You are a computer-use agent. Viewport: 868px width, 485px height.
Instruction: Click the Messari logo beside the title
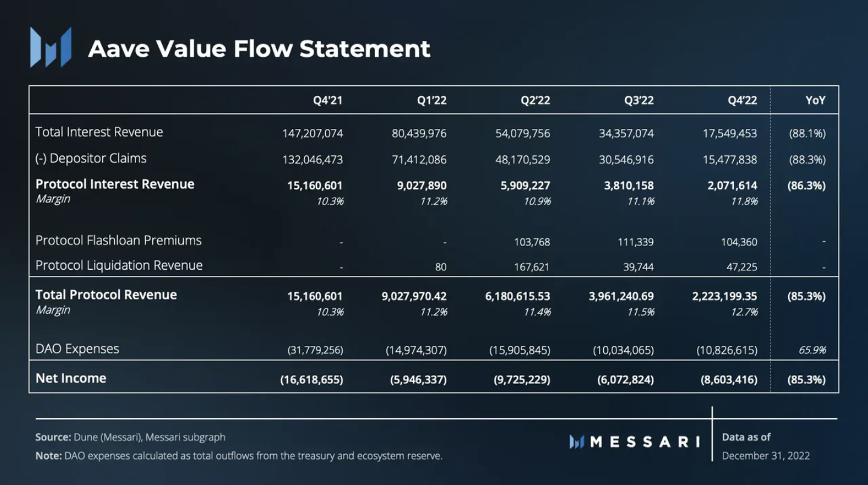(51, 47)
